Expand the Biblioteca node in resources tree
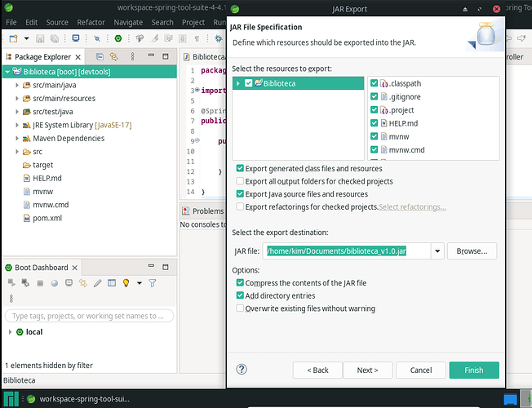532x408 pixels. point(237,83)
